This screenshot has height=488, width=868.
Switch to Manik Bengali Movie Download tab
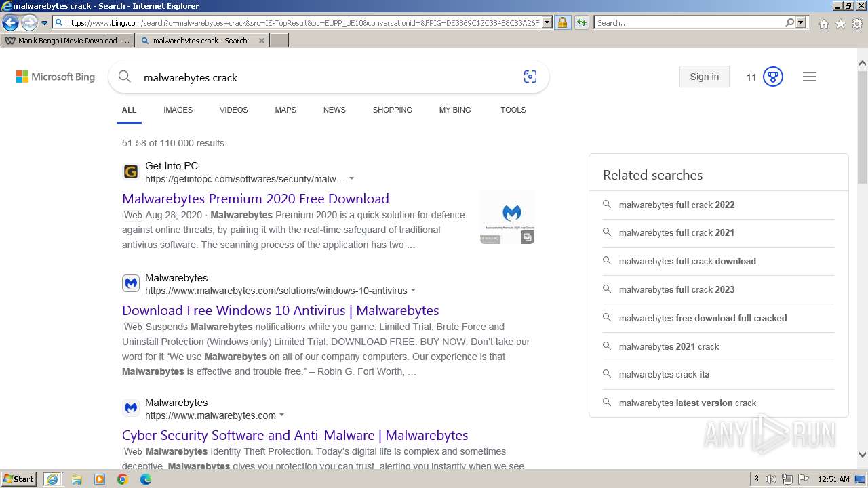[67, 41]
